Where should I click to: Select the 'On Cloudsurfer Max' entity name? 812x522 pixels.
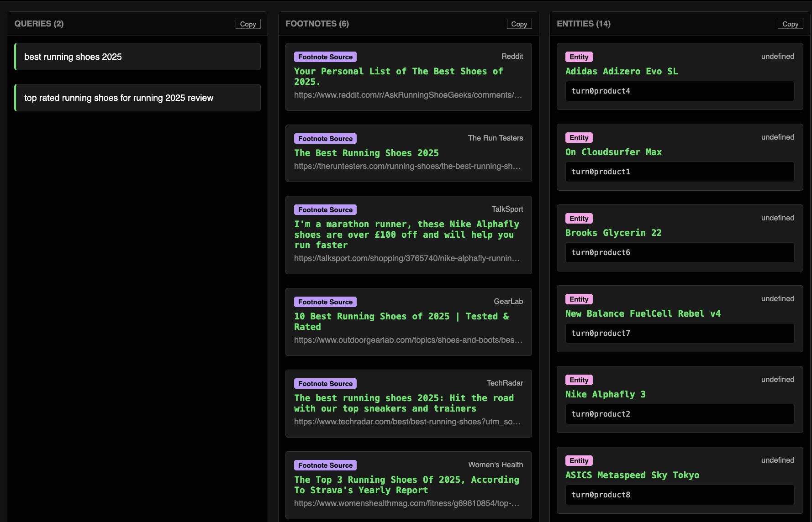613,152
